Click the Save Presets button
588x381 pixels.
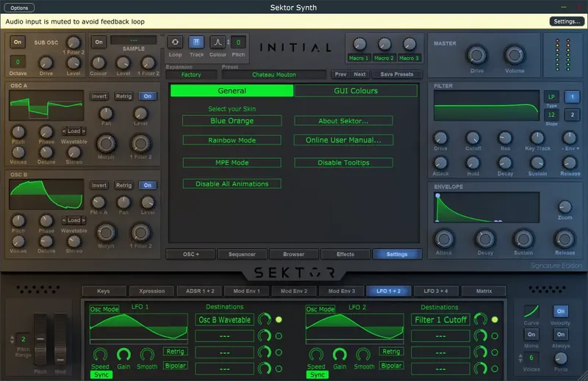point(397,74)
